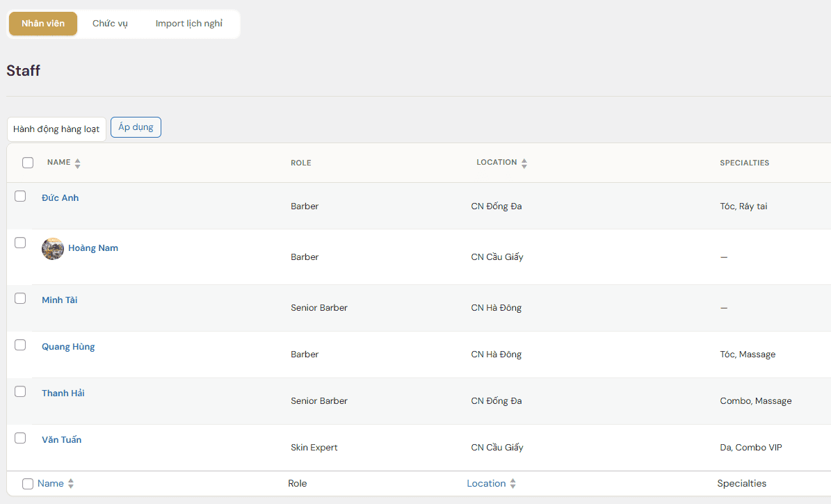Click sort arrows next to footer Name
Image resolution: width=831 pixels, height=504 pixels.
click(x=71, y=484)
